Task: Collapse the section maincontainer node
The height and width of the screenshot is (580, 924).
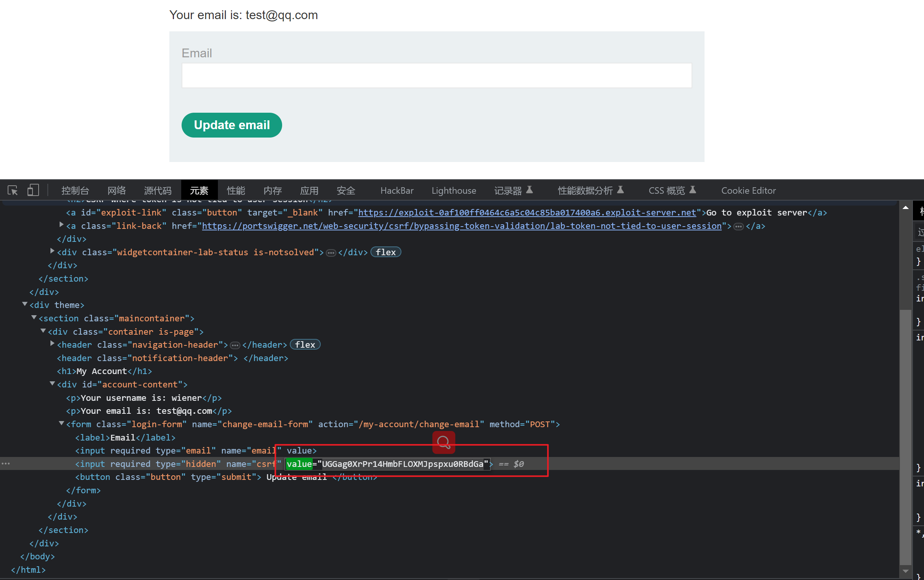Action: (x=34, y=318)
